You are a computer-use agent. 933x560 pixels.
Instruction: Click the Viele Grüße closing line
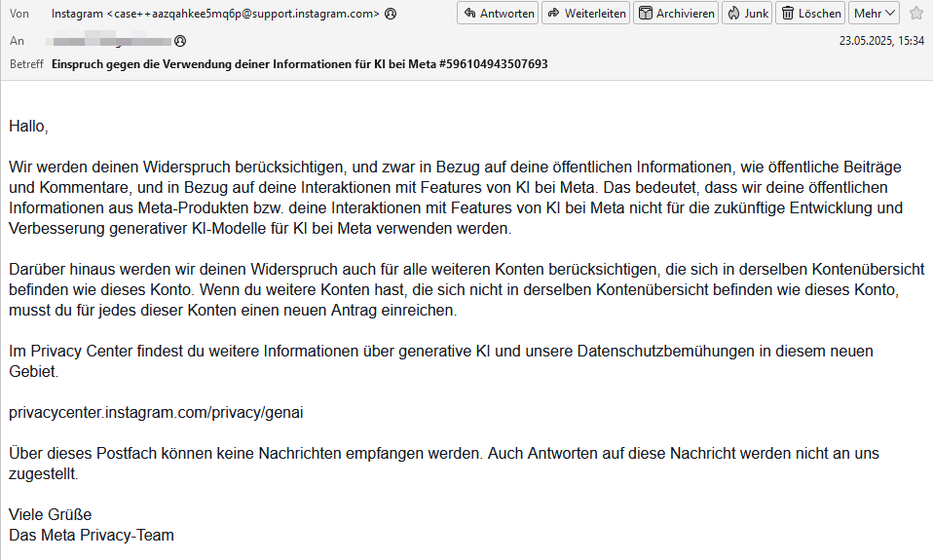pyautogui.click(x=50, y=515)
